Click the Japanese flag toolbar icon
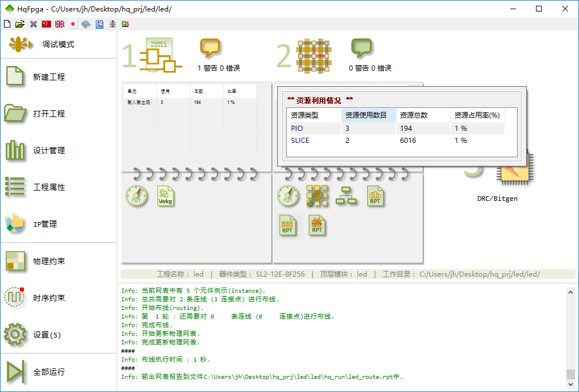The image size is (579, 392). (x=73, y=24)
